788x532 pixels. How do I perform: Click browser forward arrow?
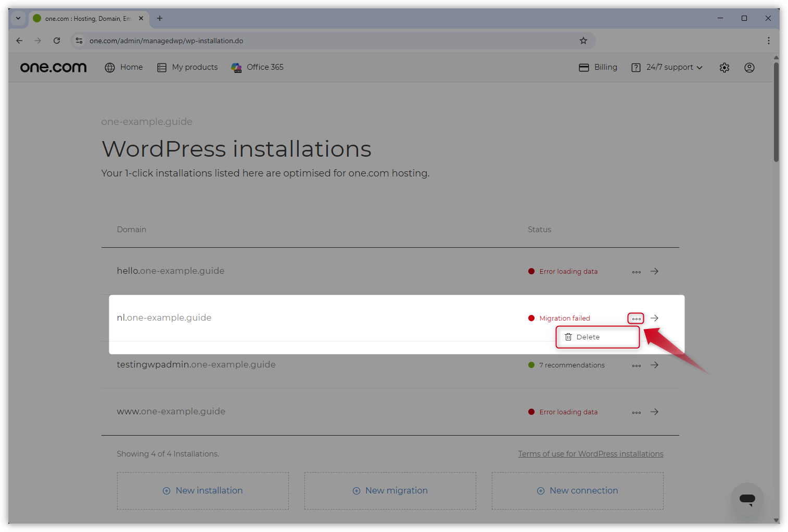38,41
